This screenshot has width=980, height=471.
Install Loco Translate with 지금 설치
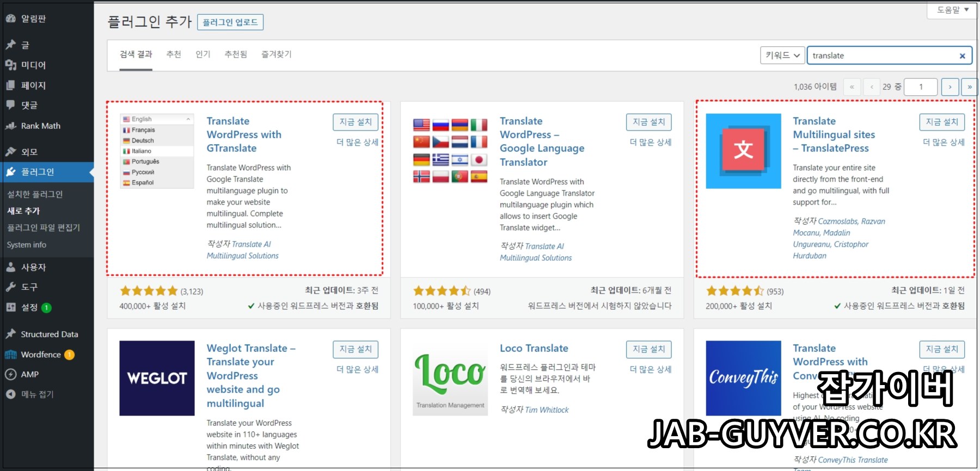648,349
